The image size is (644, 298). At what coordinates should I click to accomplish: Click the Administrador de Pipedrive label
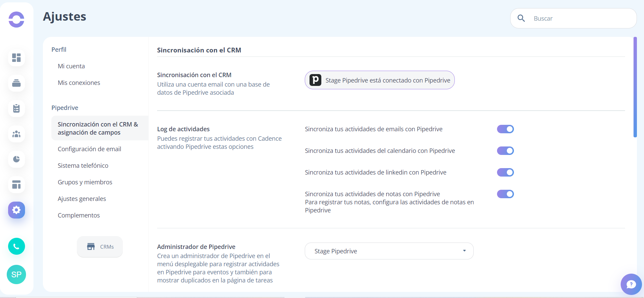coord(196,247)
